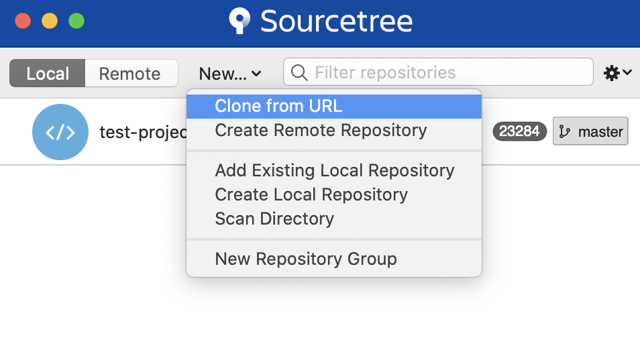Maximize window with the green button
Image resolution: width=640 pixels, height=364 pixels.
pyautogui.click(x=76, y=21)
